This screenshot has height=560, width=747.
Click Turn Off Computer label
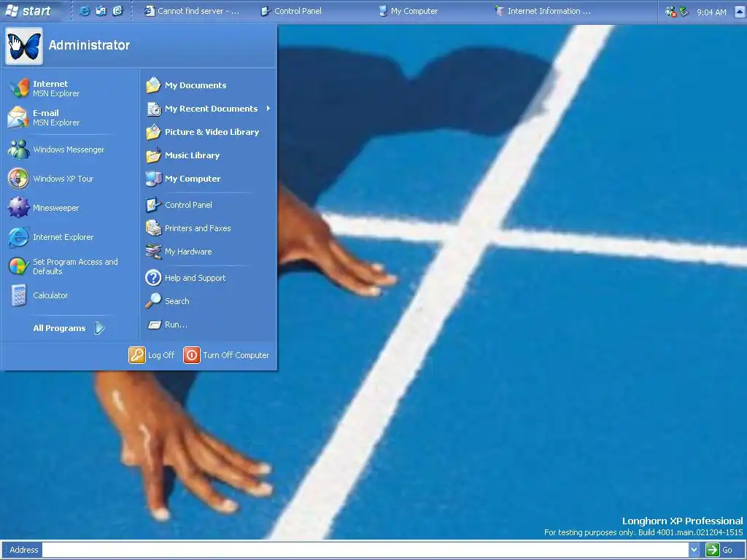pyautogui.click(x=236, y=355)
